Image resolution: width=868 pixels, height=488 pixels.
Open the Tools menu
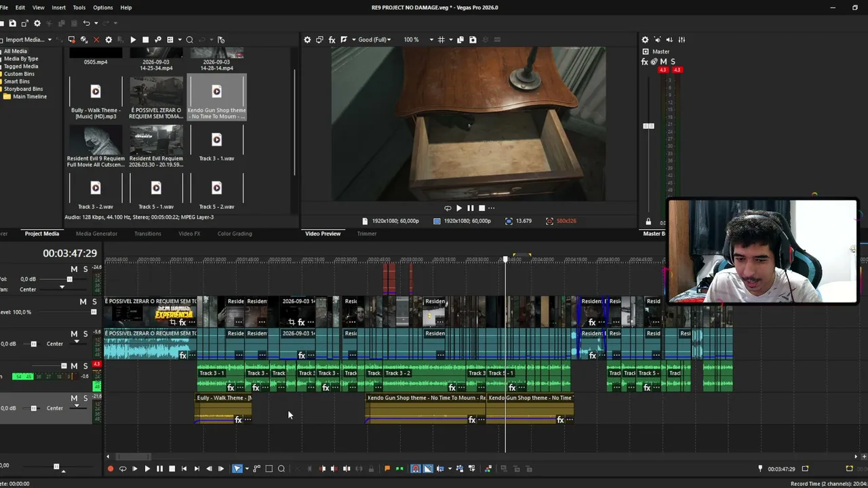pyautogui.click(x=79, y=7)
